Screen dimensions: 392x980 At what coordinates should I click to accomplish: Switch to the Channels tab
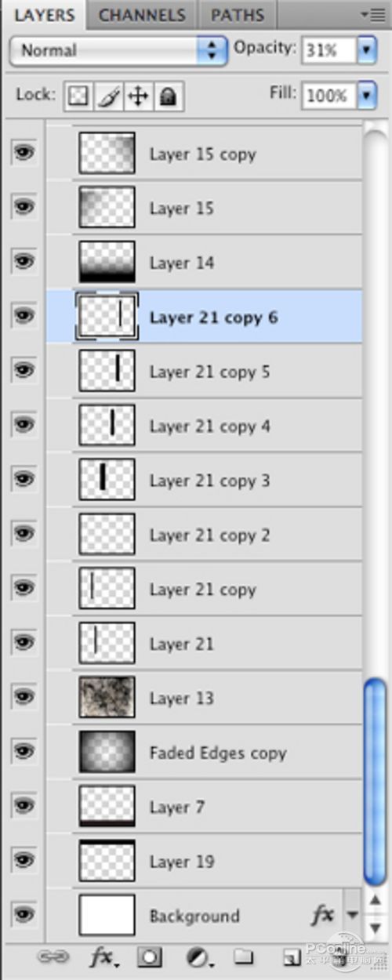(x=142, y=14)
